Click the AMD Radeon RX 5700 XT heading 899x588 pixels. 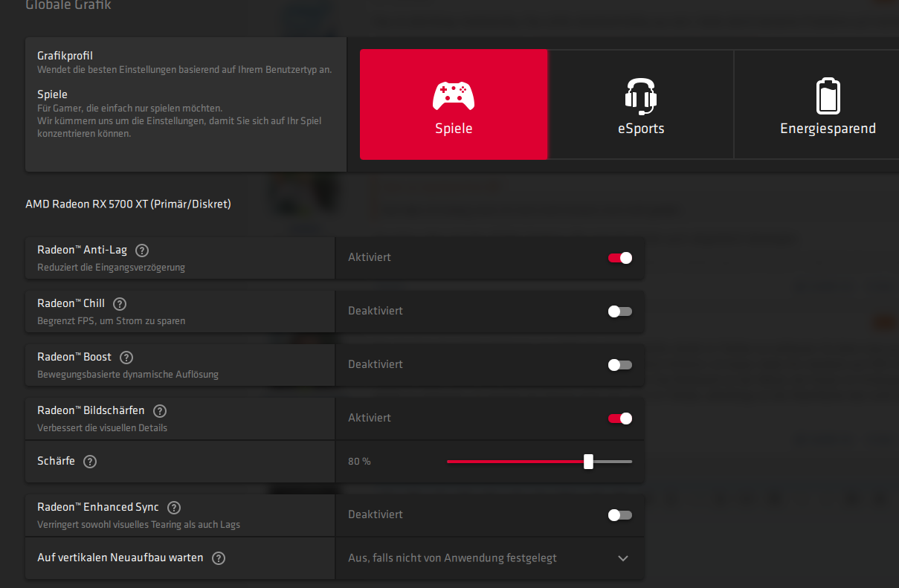[128, 204]
